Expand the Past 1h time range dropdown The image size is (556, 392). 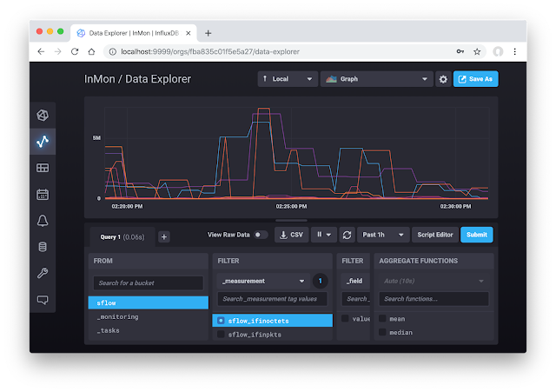point(383,235)
